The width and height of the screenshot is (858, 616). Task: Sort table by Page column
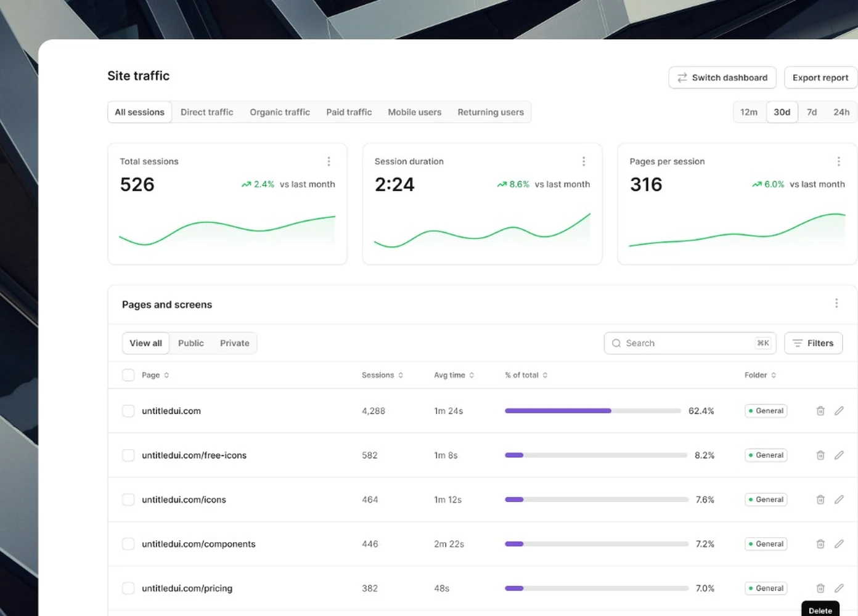coord(155,375)
